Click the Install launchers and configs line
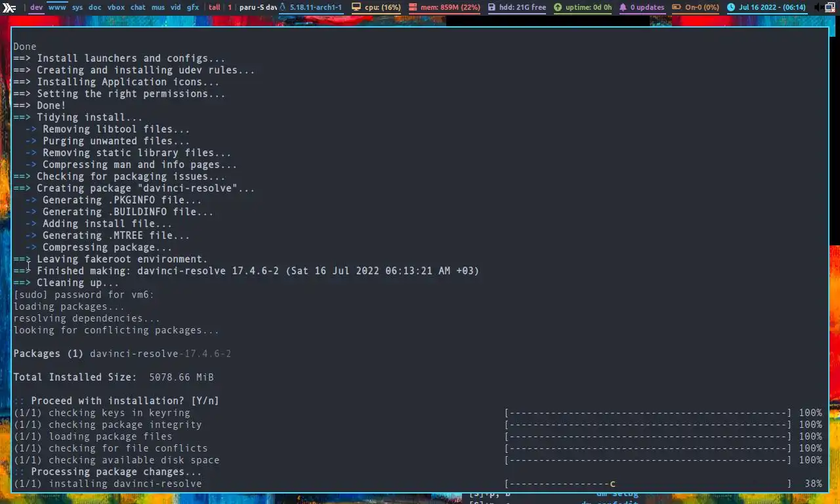Screen dimensions: 840x504 tap(119, 58)
